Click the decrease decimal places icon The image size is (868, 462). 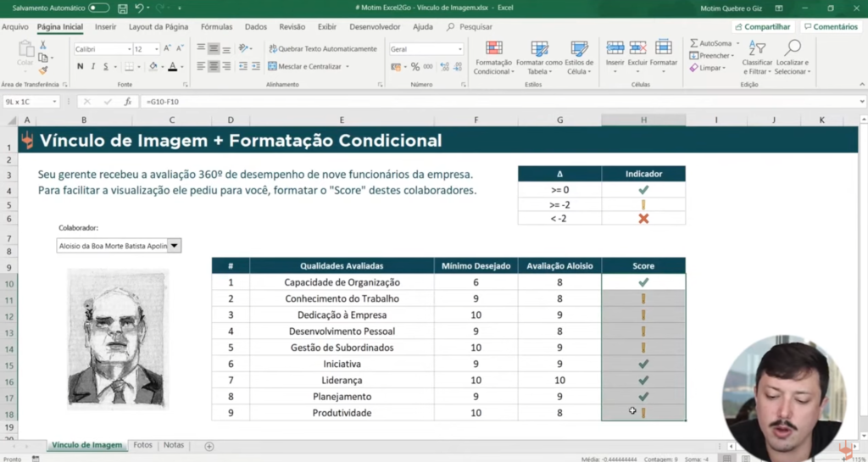(x=458, y=67)
